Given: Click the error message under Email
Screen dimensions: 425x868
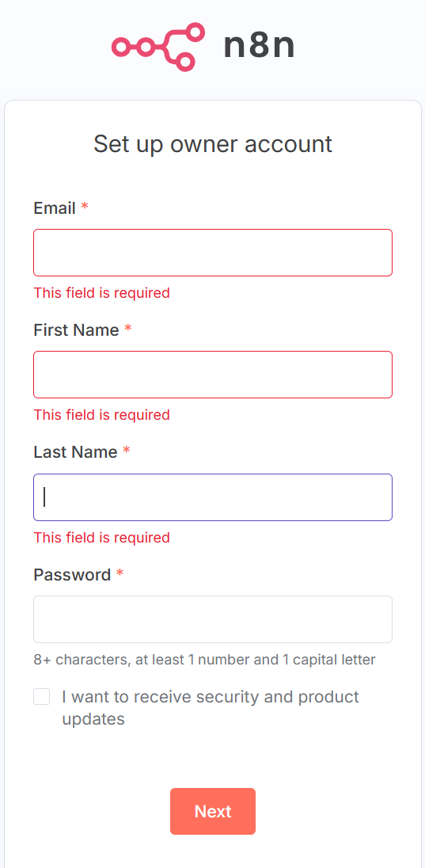Looking at the screenshot, I should (x=102, y=293).
